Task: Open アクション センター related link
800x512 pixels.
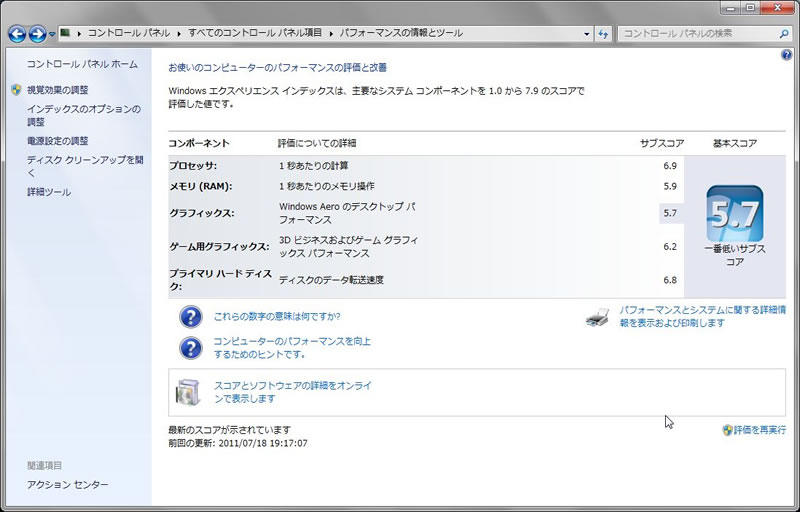Action: pyautogui.click(x=67, y=485)
